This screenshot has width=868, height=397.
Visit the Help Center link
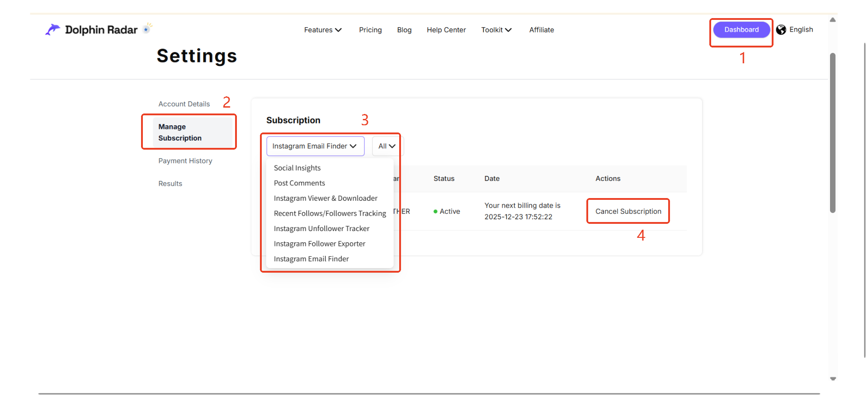tap(446, 30)
